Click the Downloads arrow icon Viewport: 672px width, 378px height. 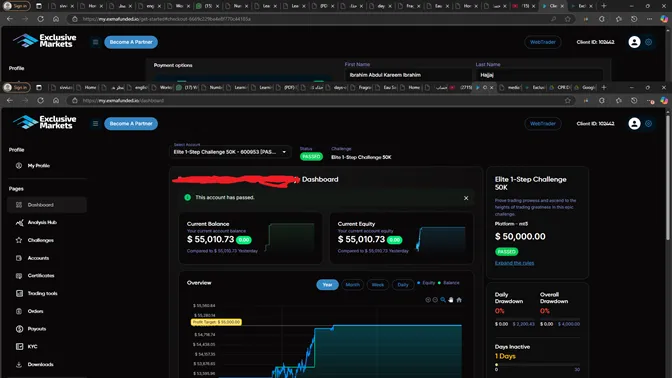[x=19, y=364]
